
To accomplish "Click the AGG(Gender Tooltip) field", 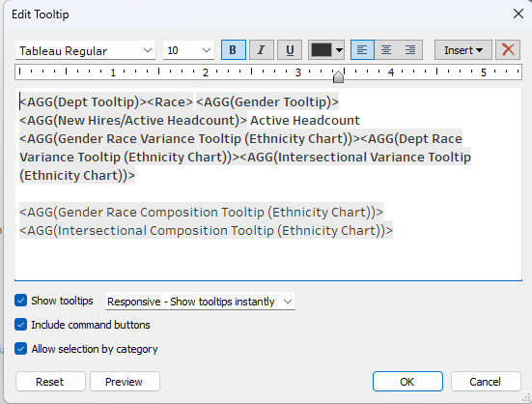I will [x=267, y=101].
